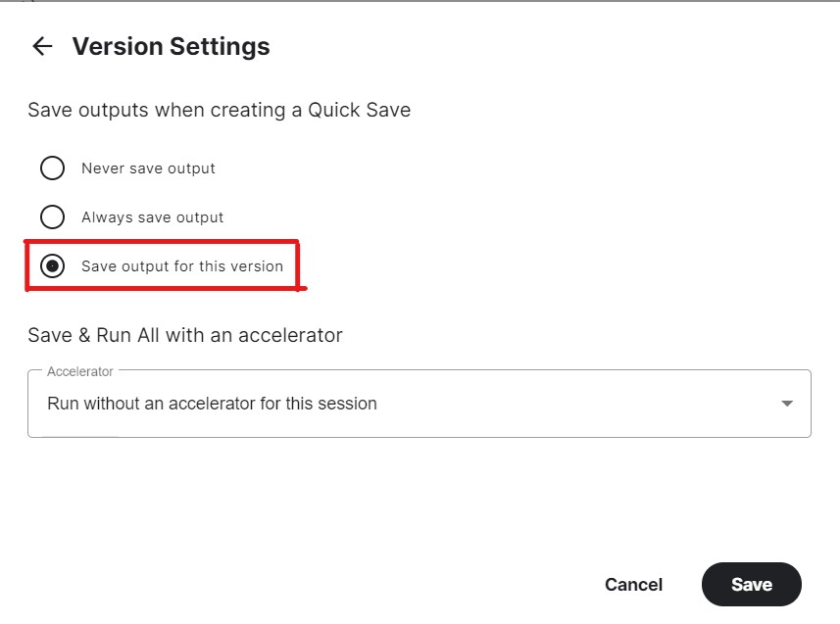Choose the Always save output radio button
Screen dimensions: 840x624
pyautogui.click(x=53, y=216)
